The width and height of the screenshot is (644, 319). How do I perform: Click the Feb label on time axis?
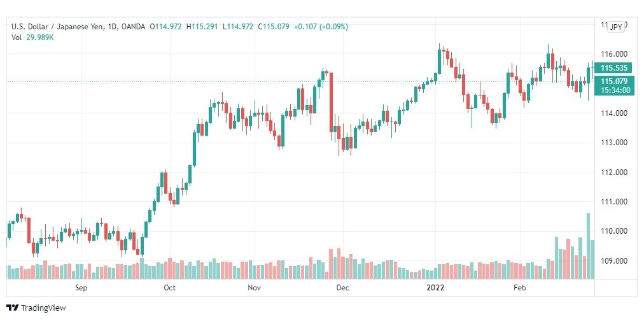519,288
